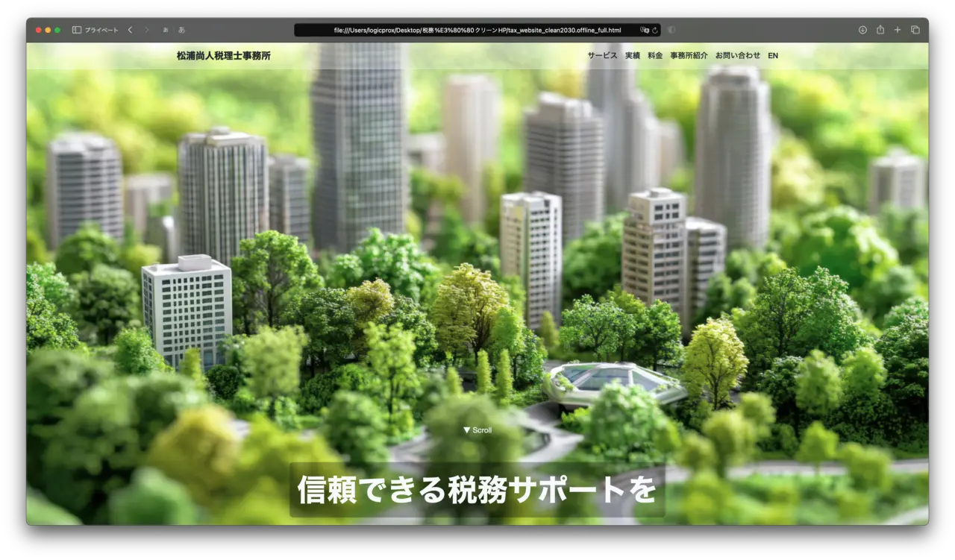The width and height of the screenshot is (955, 560).
Task: Switch site language with EN toggle
Action: pos(773,56)
